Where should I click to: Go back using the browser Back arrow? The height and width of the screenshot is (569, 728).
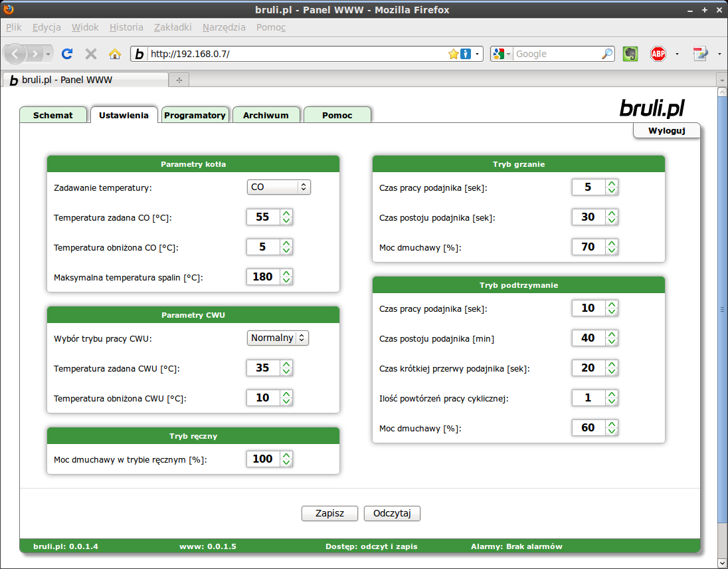[15, 54]
